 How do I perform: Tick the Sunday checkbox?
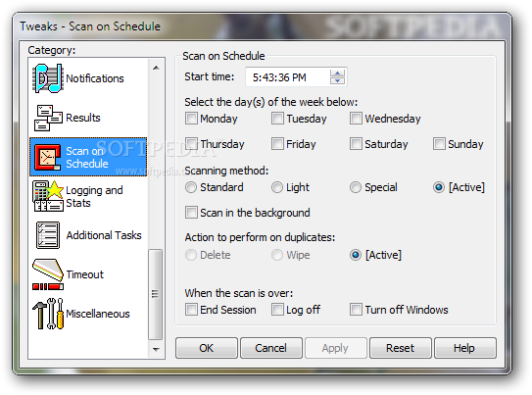[x=439, y=144]
